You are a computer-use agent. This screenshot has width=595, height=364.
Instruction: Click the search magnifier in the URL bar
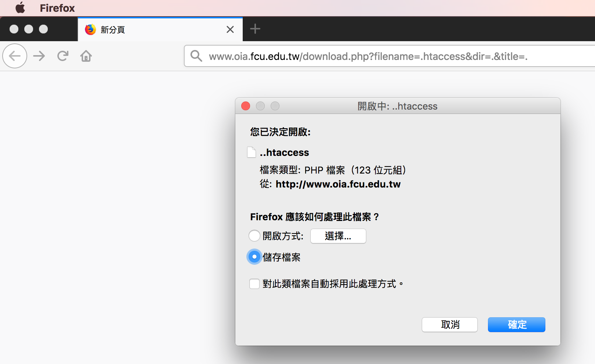point(196,56)
